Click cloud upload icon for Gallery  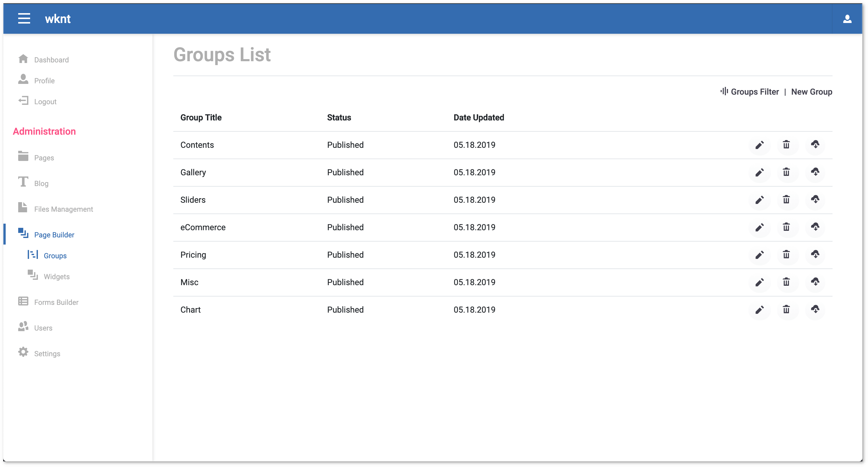pyautogui.click(x=815, y=172)
